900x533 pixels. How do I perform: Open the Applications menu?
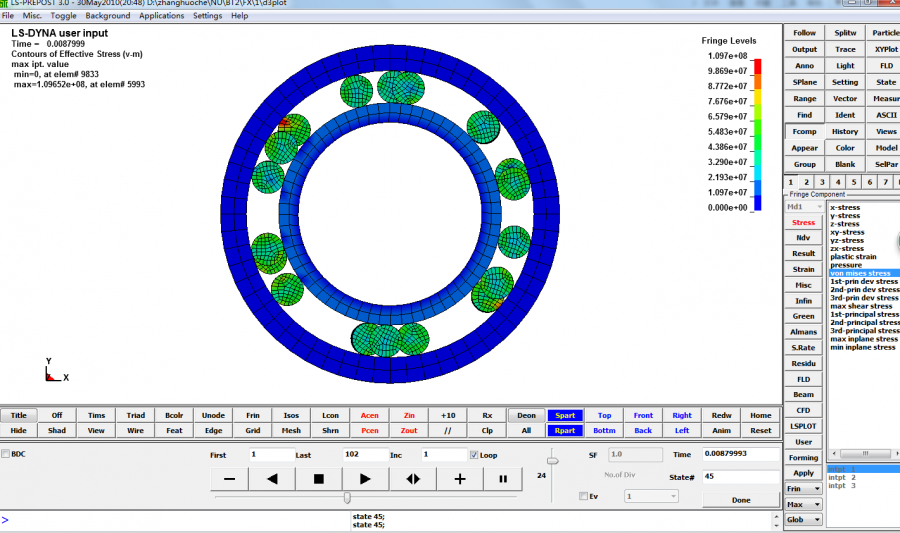pos(161,16)
